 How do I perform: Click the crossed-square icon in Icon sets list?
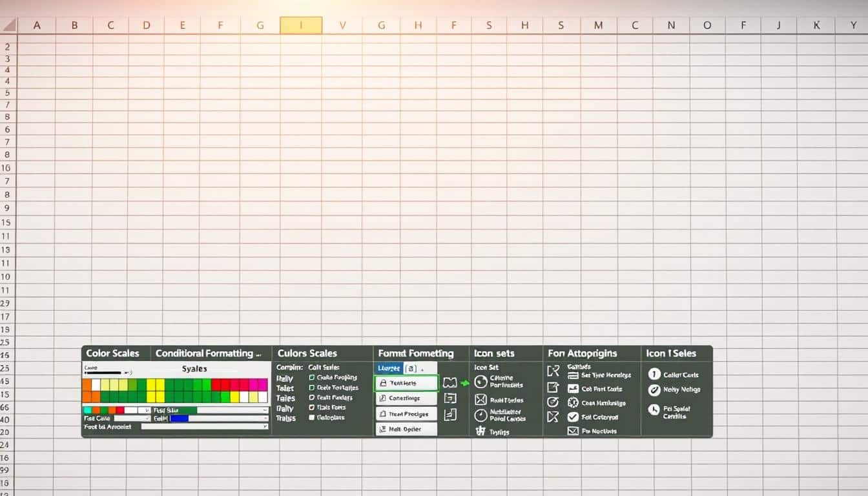point(481,399)
